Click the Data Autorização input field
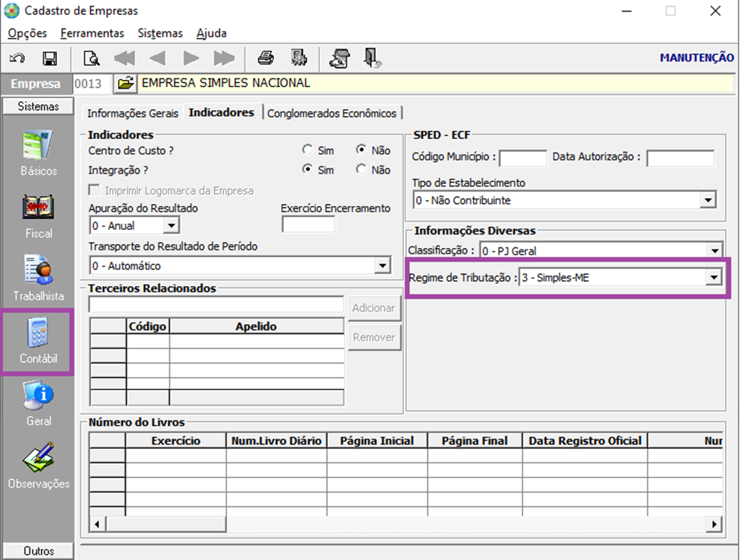The width and height of the screenshot is (741, 560). pos(681,158)
